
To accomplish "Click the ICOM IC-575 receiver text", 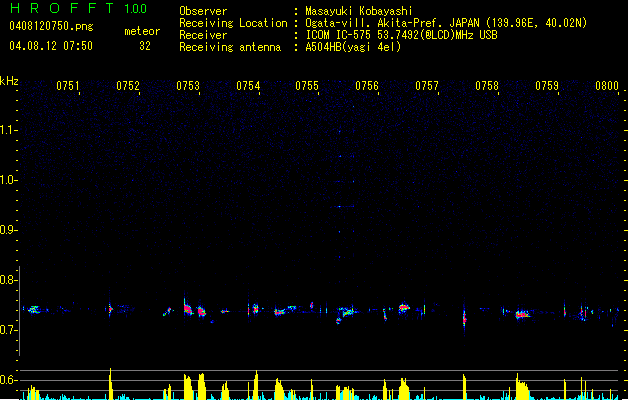I will (401, 35).
